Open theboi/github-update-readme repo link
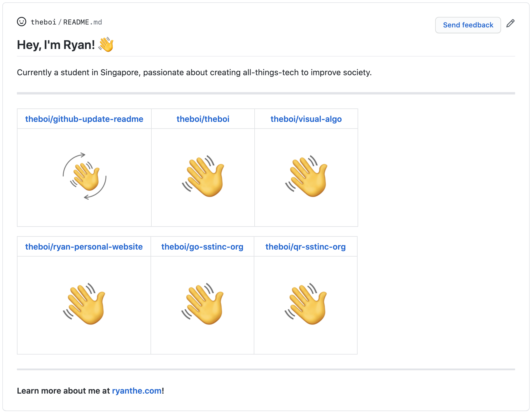 tap(84, 119)
